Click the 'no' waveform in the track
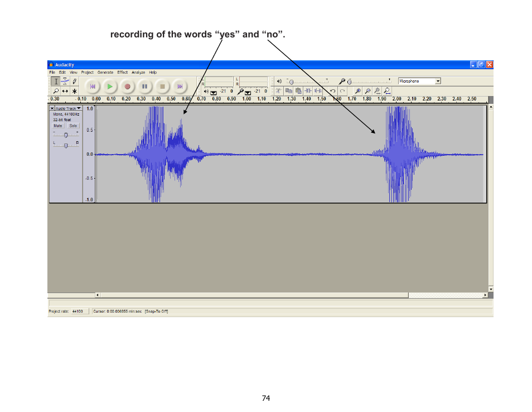 (x=404, y=154)
